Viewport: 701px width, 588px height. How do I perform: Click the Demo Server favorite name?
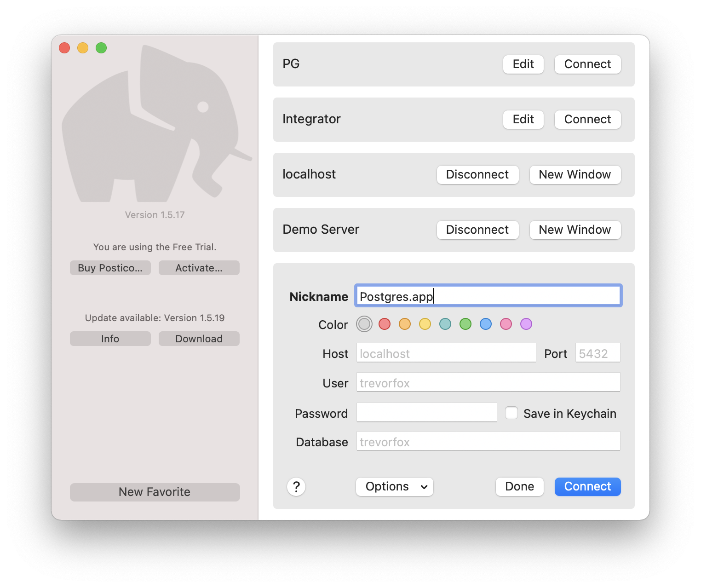[321, 229]
